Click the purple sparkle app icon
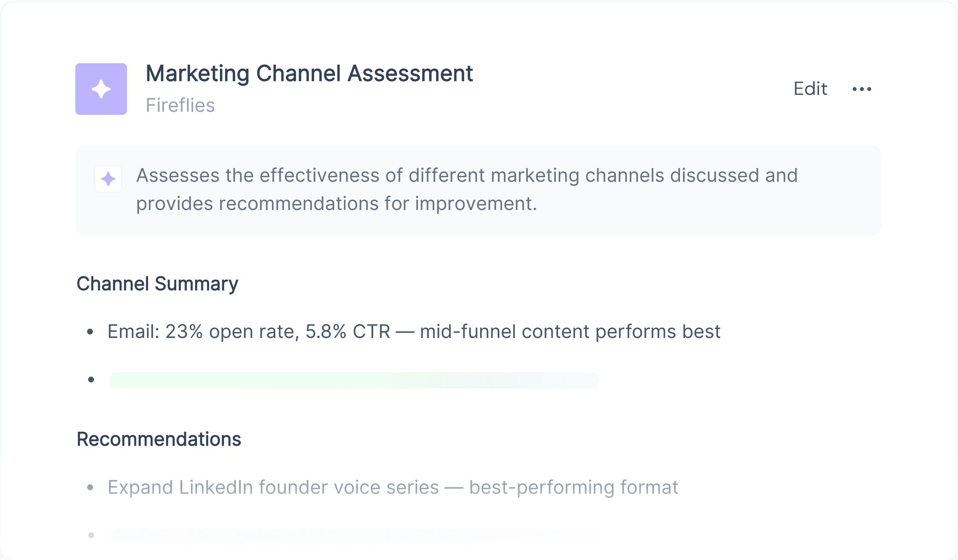The height and width of the screenshot is (560, 958). (101, 89)
